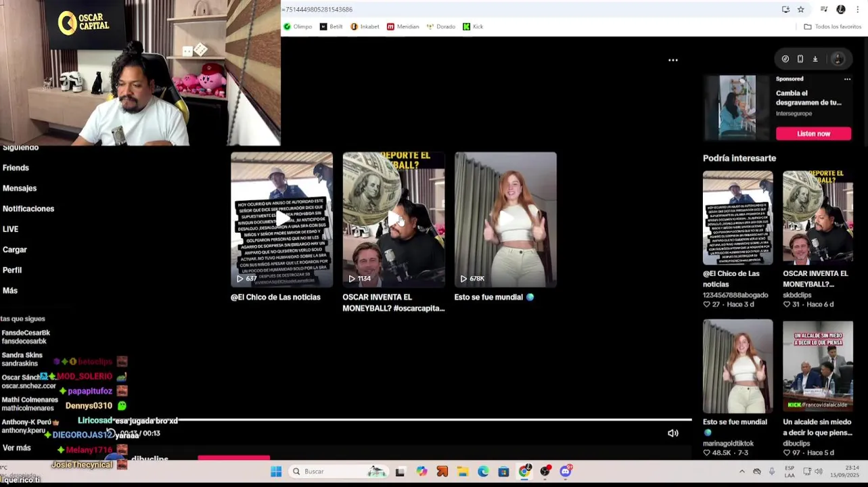The height and width of the screenshot is (487, 868).
Task: Open the Microsoft Store taskbar icon
Action: [x=503, y=471]
